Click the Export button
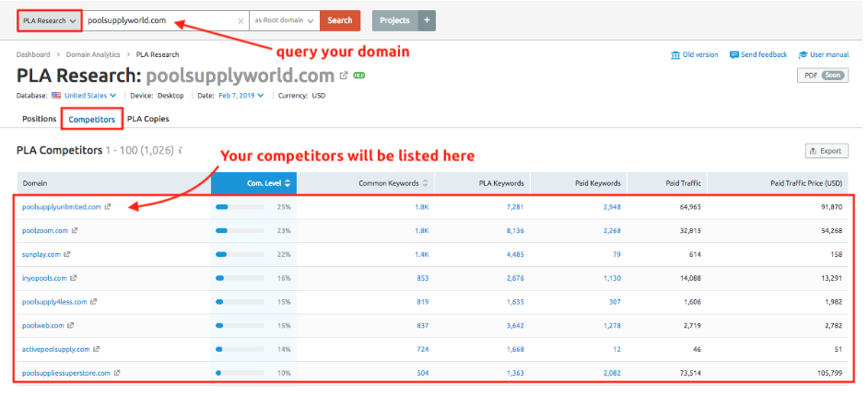The height and width of the screenshot is (395, 868). [x=827, y=151]
